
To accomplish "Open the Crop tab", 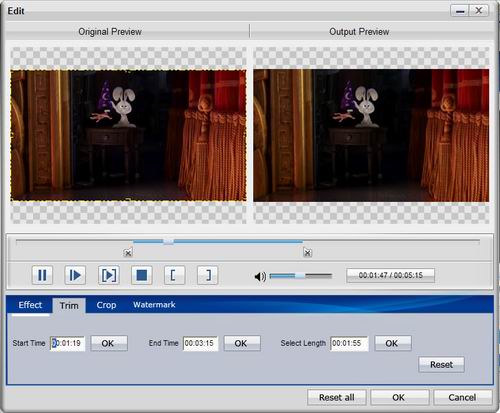I will (x=106, y=305).
